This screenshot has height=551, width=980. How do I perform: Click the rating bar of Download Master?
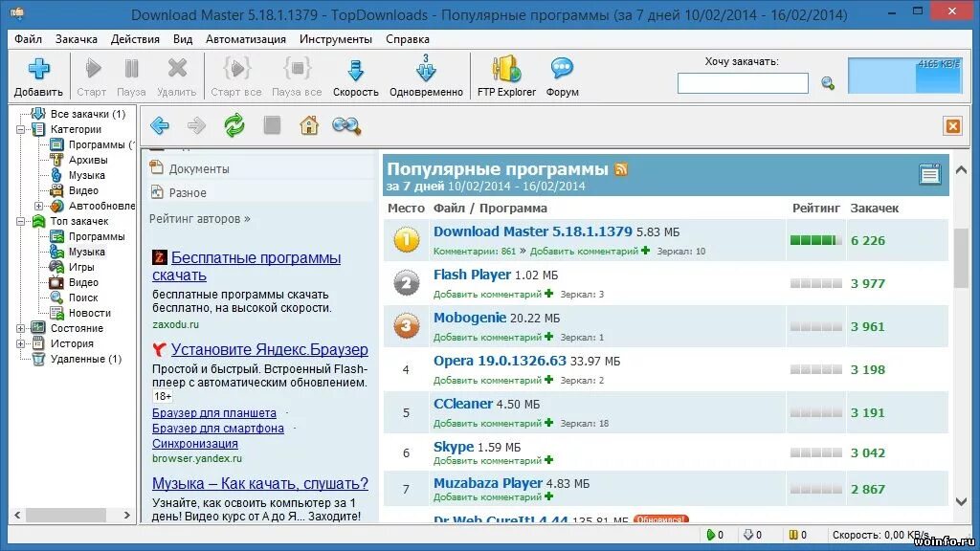815,240
